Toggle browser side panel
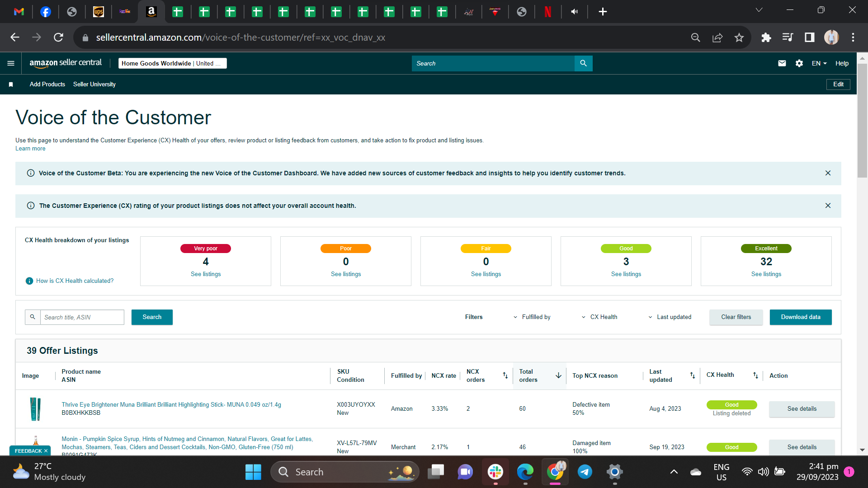The width and height of the screenshot is (868, 488). pyautogui.click(x=809, y=38)
